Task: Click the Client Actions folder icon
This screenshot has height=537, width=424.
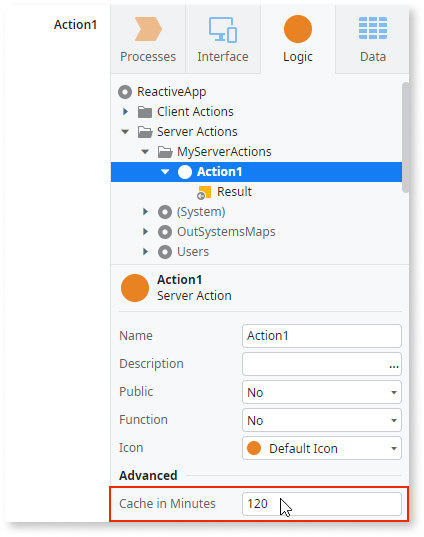Action: point(145,112)
